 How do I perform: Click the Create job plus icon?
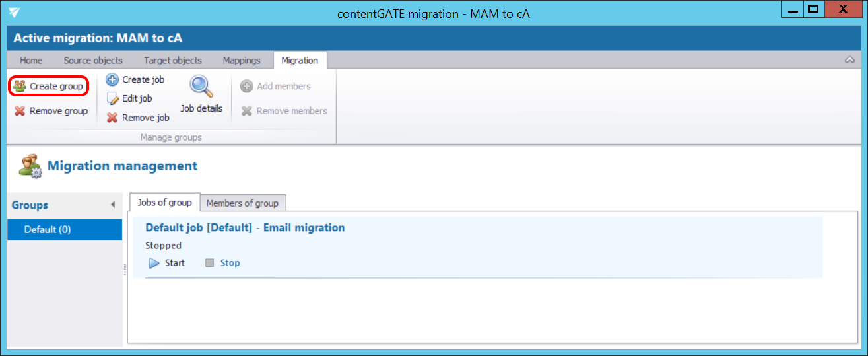pyautogui.click(x=112, y=79)
